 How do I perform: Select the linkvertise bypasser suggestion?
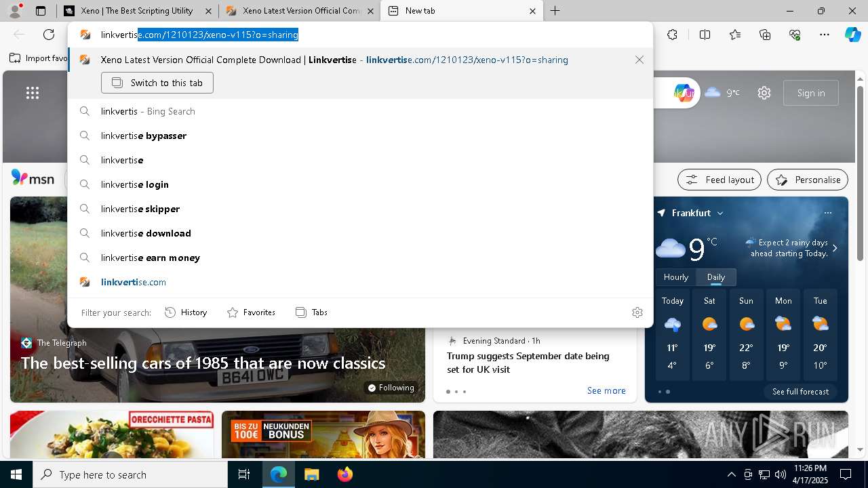[x=360, y=136]
